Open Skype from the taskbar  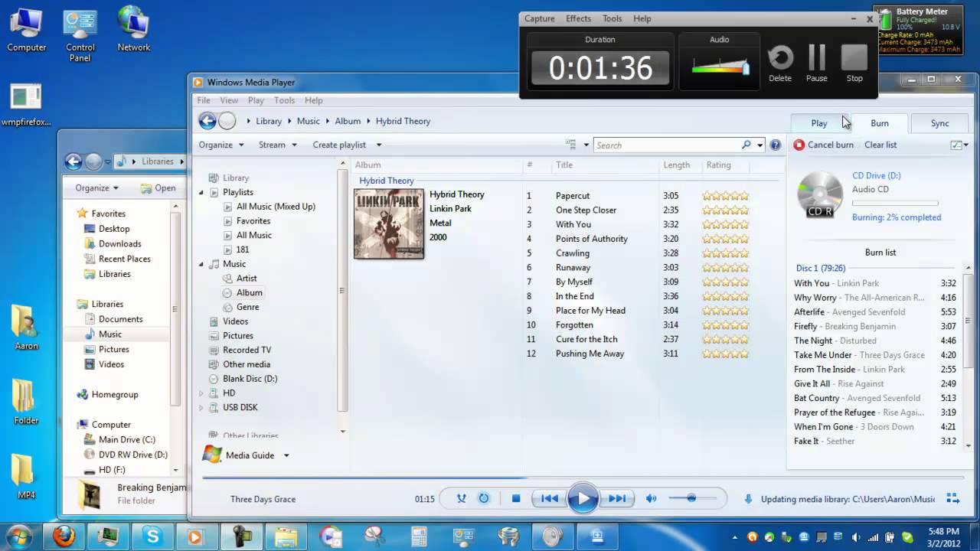click(x=152, y=536)
